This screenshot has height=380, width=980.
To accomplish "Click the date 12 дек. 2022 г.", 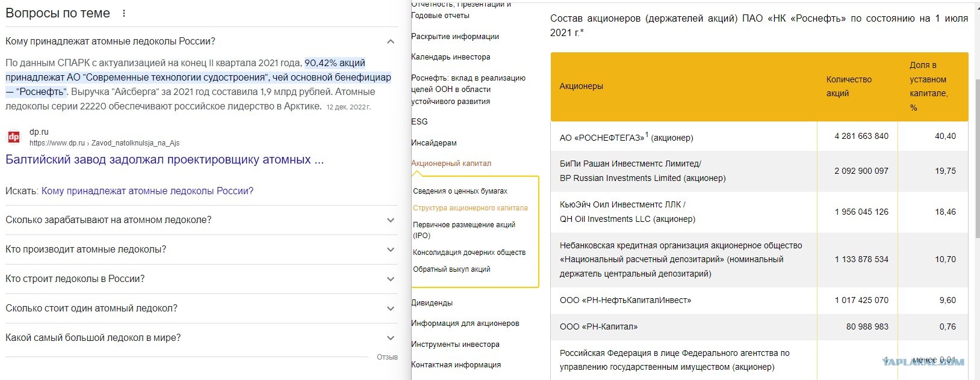I will (349, 107).
